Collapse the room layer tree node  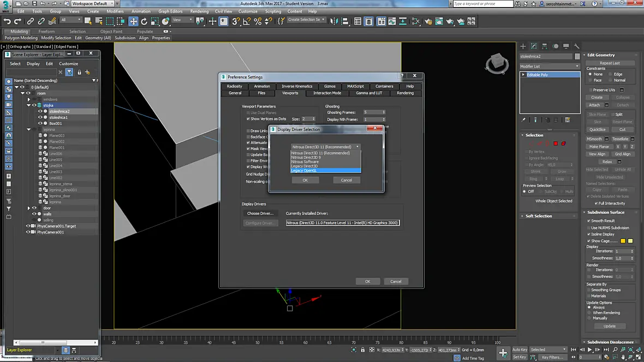point(23,93)
